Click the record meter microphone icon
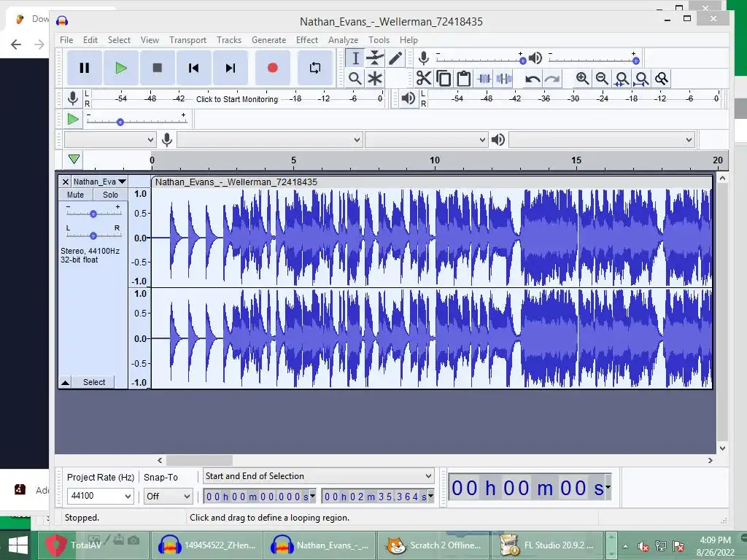Screen dimensions: 747x560 click(73, 98)
